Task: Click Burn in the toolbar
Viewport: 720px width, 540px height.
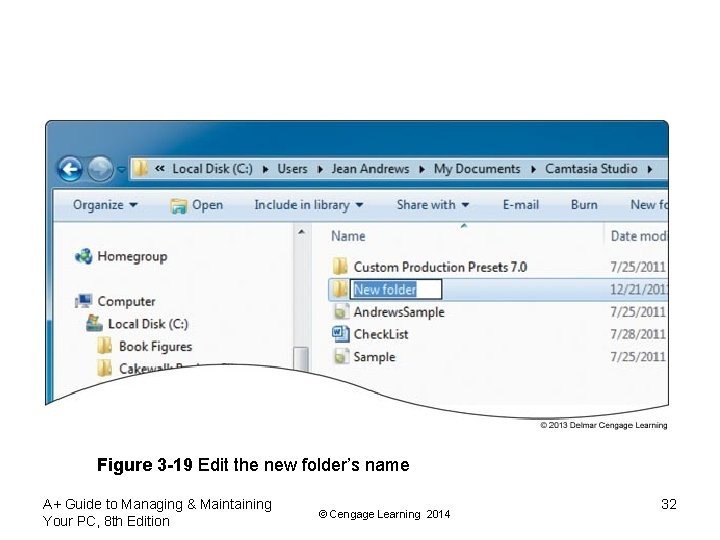Action: tap(584, 205)
